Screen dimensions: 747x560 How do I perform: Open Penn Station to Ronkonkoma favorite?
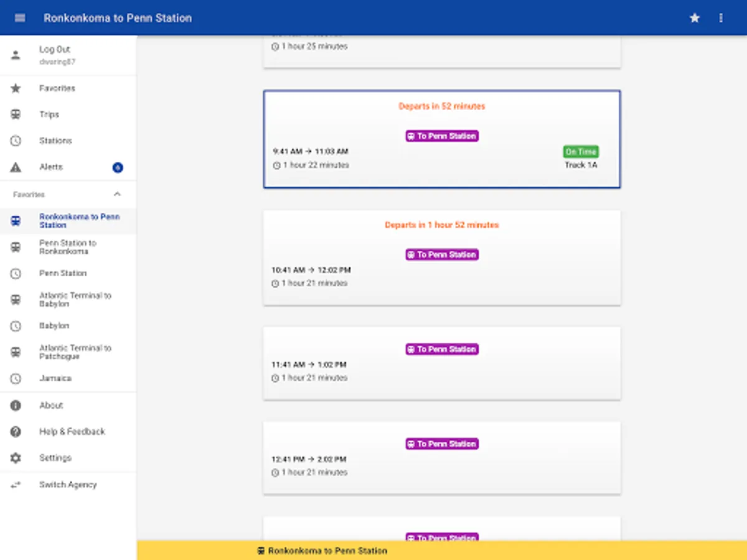click(x=68, y=247)
